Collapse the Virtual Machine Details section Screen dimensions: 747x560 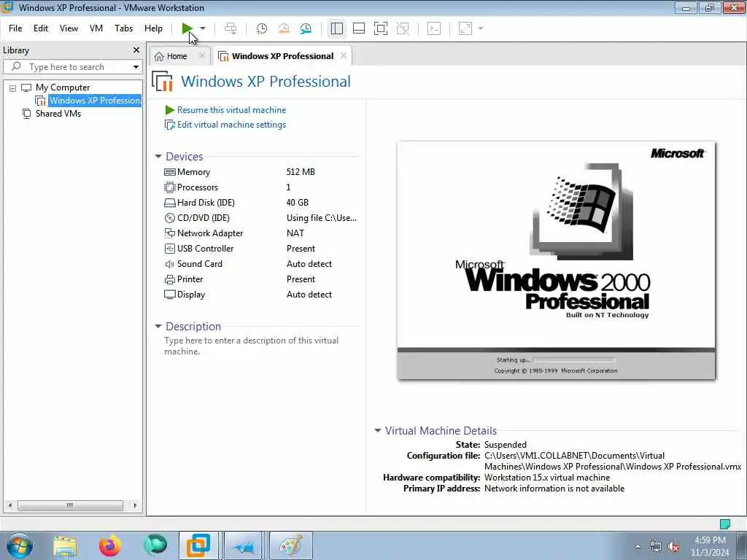(x=377, y=430)
